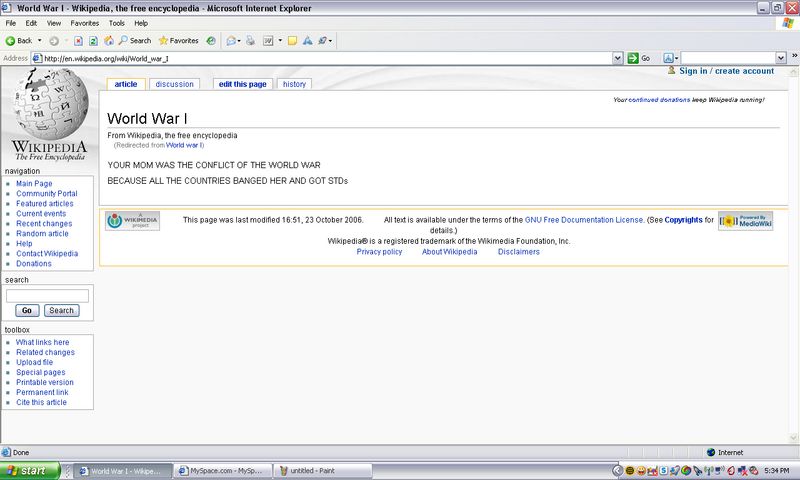Open the Printable version link

pyautogui.click(x=44, y=382)
